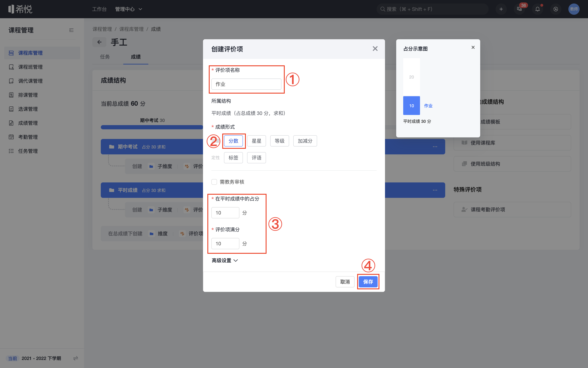Viewport: 588px width, 368px height.
Task: Click the semester switch arrows icon
Action: click(x=76, y=358)
